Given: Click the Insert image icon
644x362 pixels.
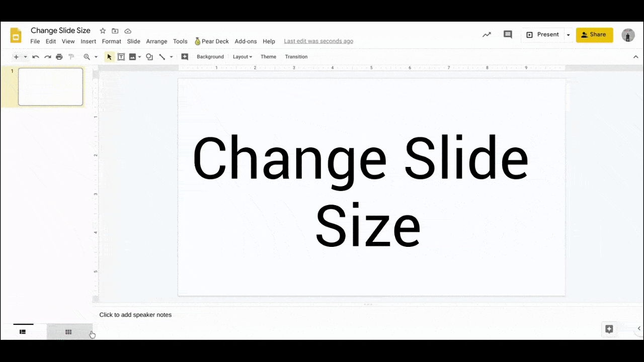Looking at the screenshot, I should [x=132, y=57].
